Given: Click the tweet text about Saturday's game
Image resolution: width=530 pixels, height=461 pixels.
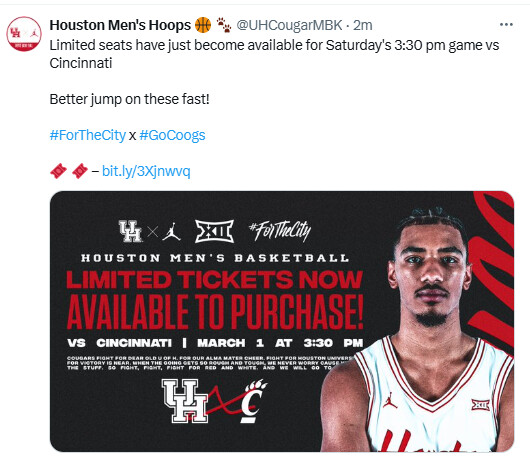Looking at the screenshot, I should coord(274,54).
